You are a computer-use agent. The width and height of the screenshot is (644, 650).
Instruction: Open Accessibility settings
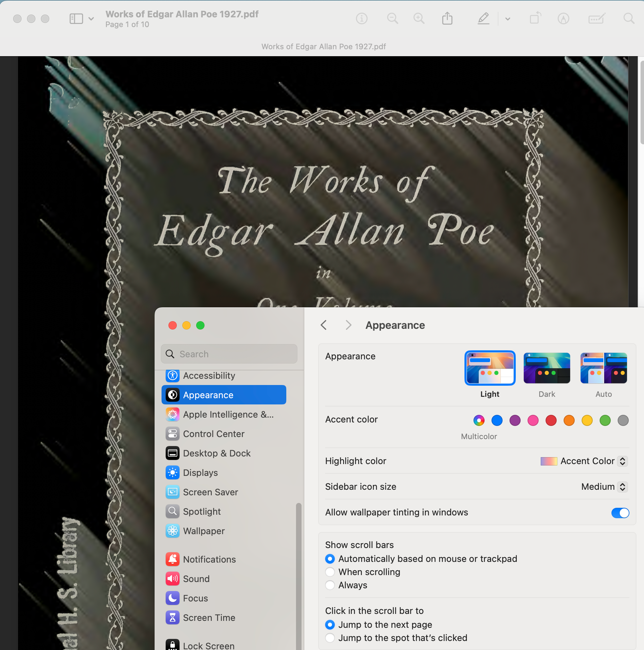pos(224,375)
